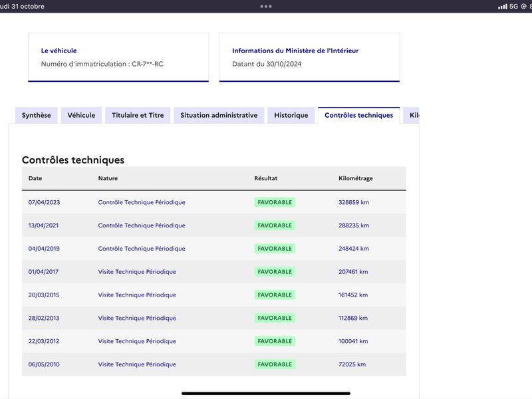Click the Kilométrage column header
This screenshot has width=532, height=399.
tap(356, 178)
